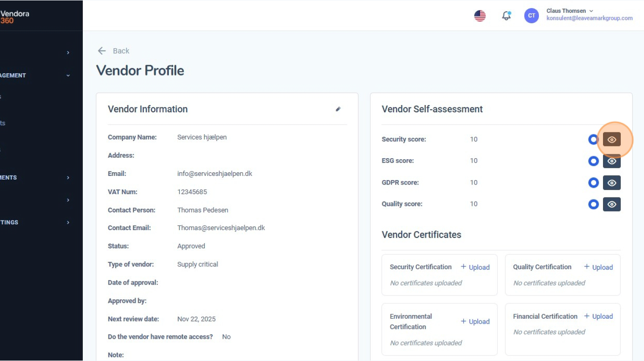
Task: Show GDPR score details via eye icon
Action: 612,182
